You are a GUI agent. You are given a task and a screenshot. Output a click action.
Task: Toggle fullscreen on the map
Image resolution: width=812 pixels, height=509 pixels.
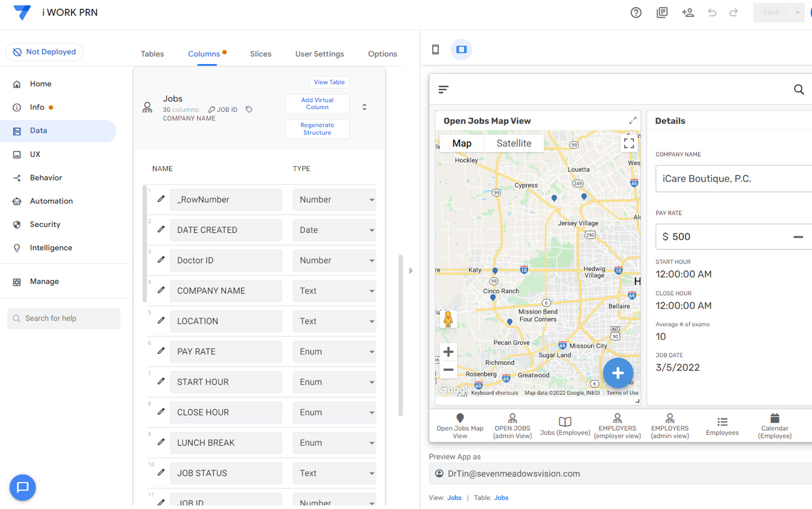tap(629, 143)
